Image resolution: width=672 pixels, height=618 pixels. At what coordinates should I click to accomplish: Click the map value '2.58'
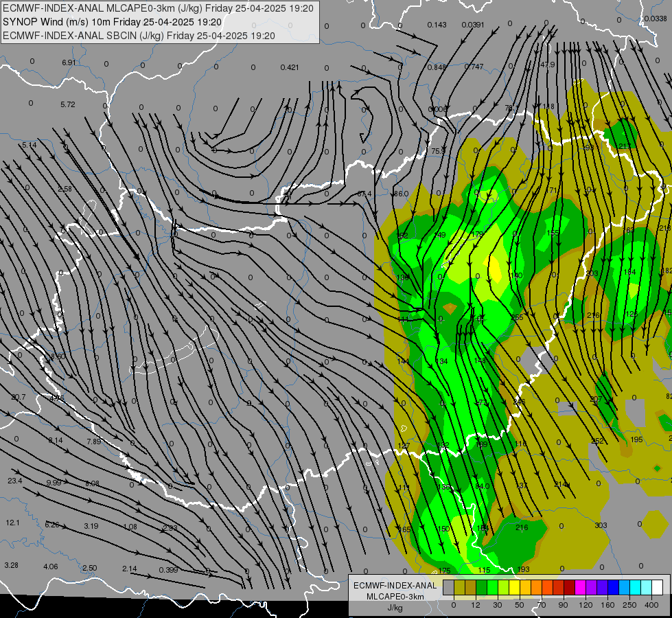[x=65, y=189]
